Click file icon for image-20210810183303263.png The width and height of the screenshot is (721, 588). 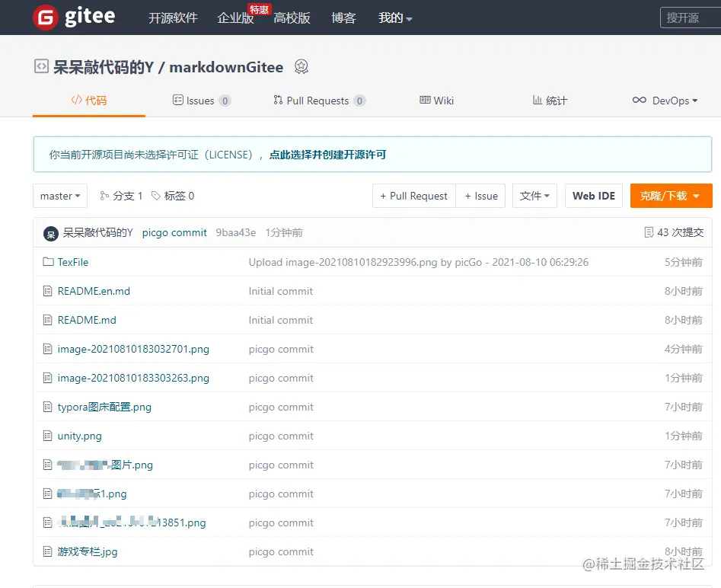click(47, 378)
